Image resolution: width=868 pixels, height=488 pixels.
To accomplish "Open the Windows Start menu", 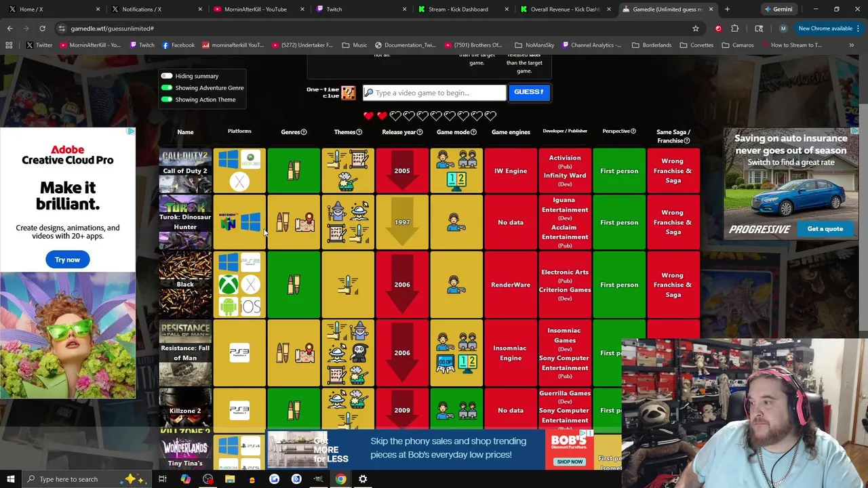I will (11, 479).
